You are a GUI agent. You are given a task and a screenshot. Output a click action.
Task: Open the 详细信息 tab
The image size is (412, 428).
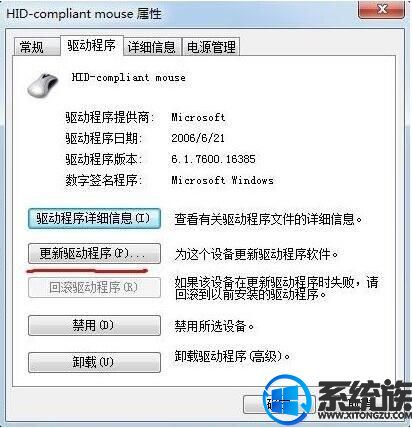tap(152, 47)
